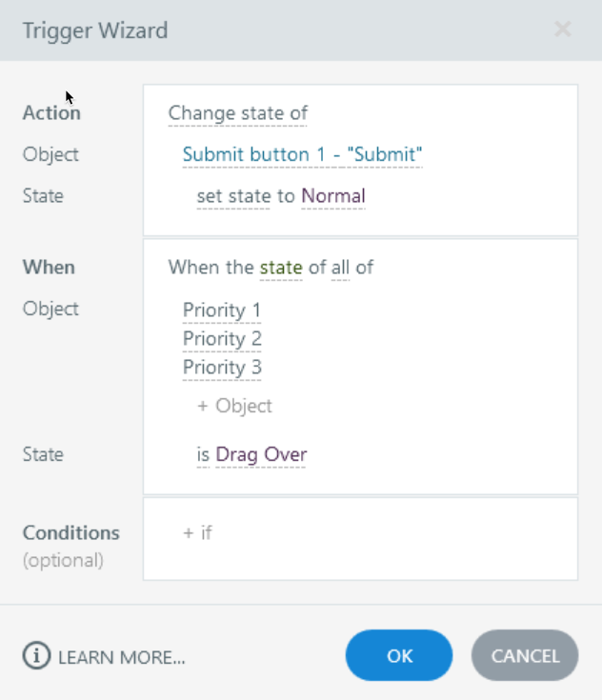The height and width of the screenshot is (700, 602).
Task: Select Priority 3 object
Action: point(221,368)
